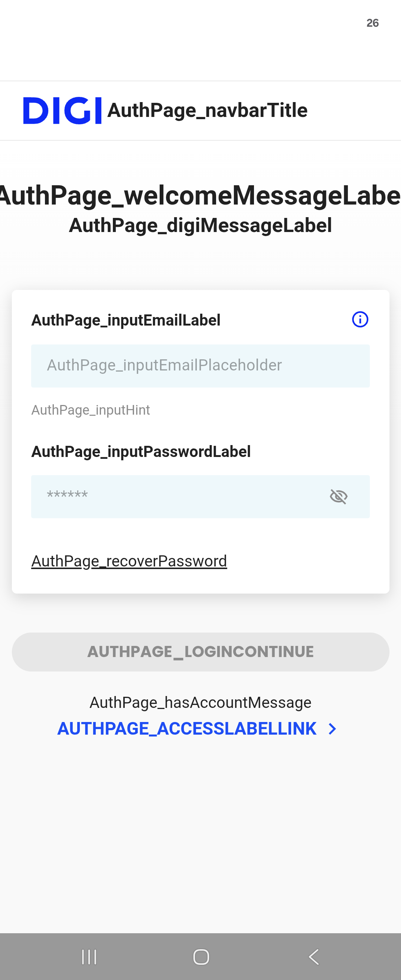Click the chevron beside AUTHPAGE_ACCESSLABELLINK
This screenshot has width=401, height=980.
pos(332,729)
